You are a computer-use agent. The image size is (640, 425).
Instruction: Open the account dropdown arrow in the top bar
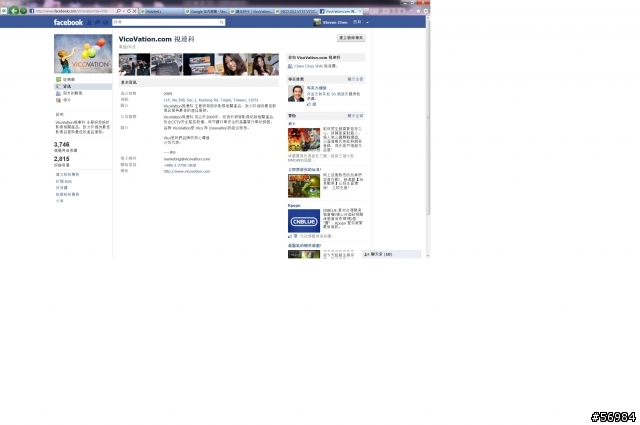coord(367,22)
